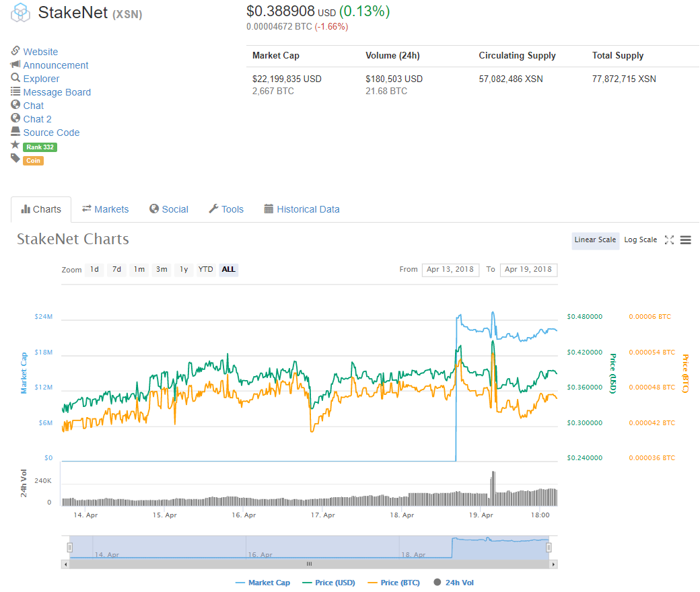
Task: Select Log Scale option
Action: [x=640, y=240]
